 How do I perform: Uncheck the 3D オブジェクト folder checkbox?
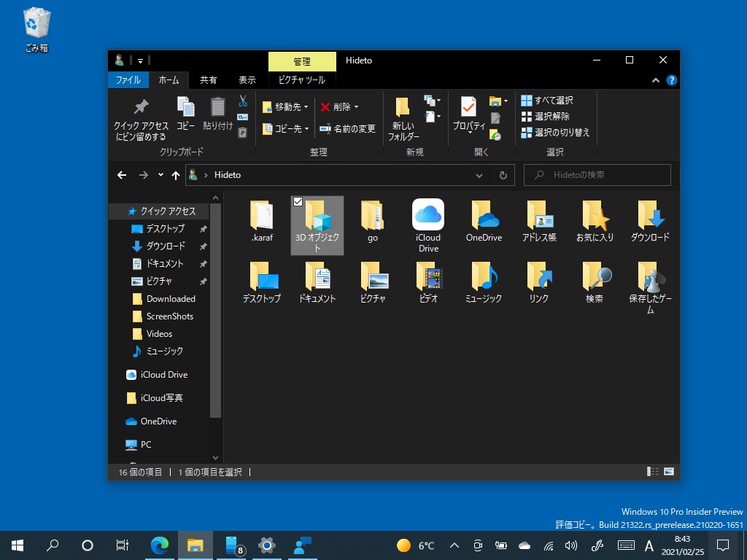[298, 202]
